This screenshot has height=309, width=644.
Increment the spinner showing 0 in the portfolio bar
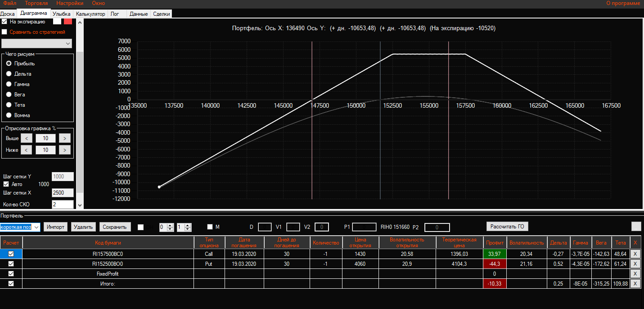pyautogui.click(x=170, y=225)
